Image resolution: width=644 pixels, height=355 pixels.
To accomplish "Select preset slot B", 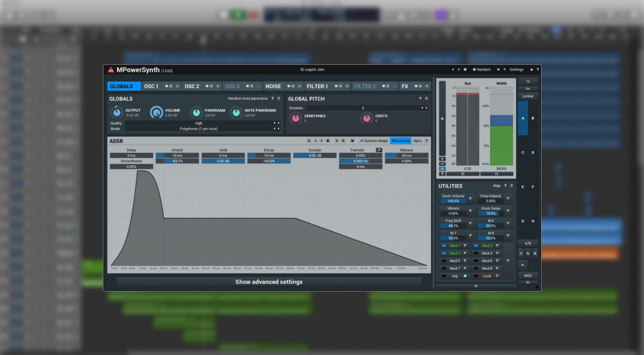I will coord(533,118).
